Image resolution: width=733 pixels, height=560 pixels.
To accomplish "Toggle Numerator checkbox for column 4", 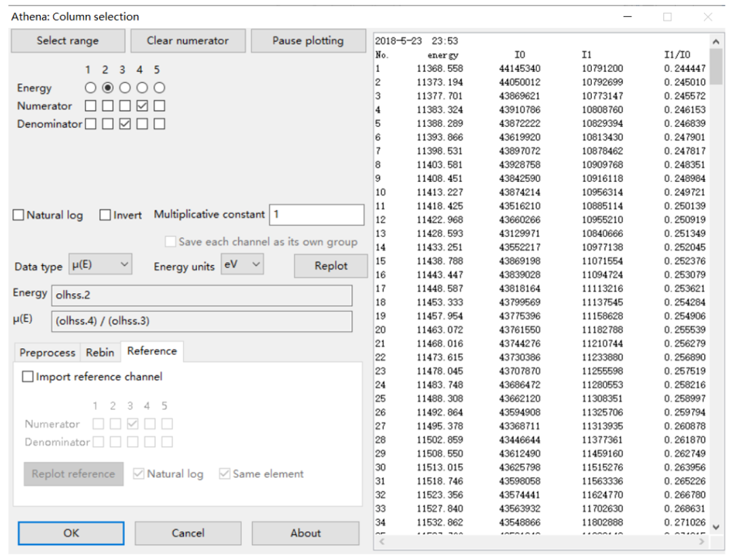I will pyautogui.click(x=140, y=105).
